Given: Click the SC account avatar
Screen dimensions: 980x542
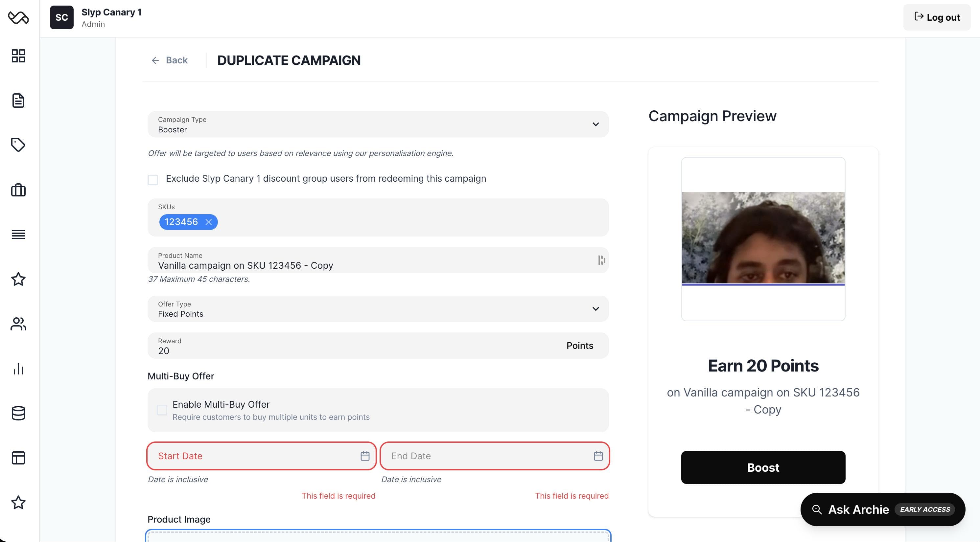Looking at the screenshot, I should [62, 17].
